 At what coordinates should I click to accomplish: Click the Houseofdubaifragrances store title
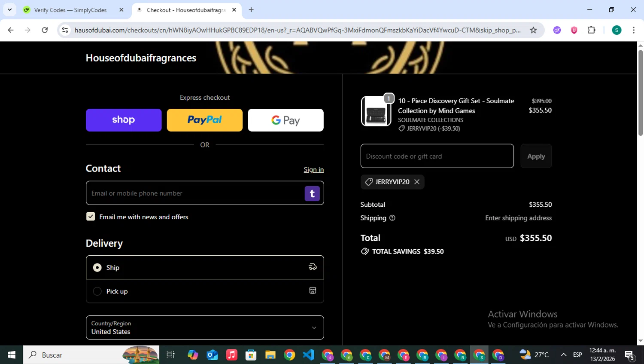pyautogui.click(x=141, y=58)
